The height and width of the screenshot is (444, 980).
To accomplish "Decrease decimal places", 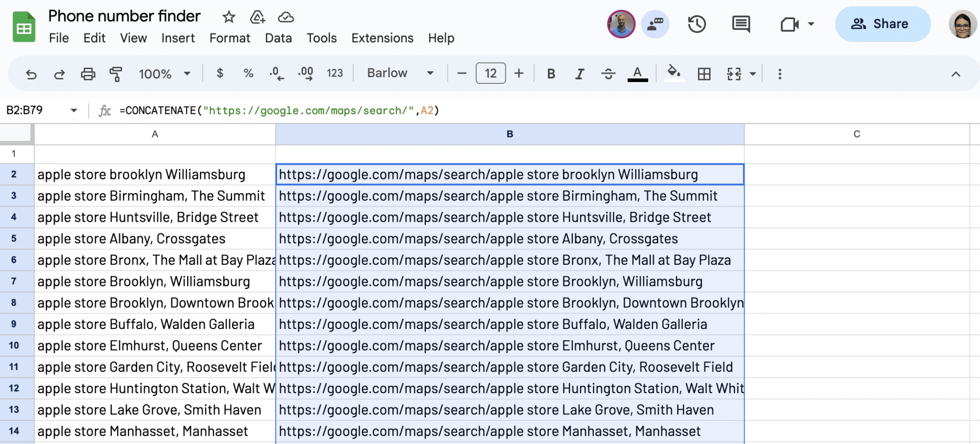I will pos(276,73).
